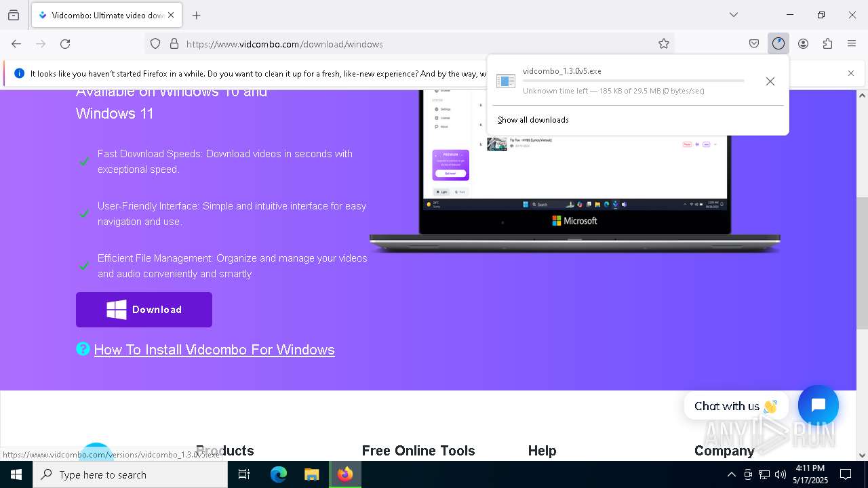The width and height of the screenshot is (868, 488).
Task: Click the vidcombo_1.3.0v5.exe file icon
Action: [x=506, y=81]
